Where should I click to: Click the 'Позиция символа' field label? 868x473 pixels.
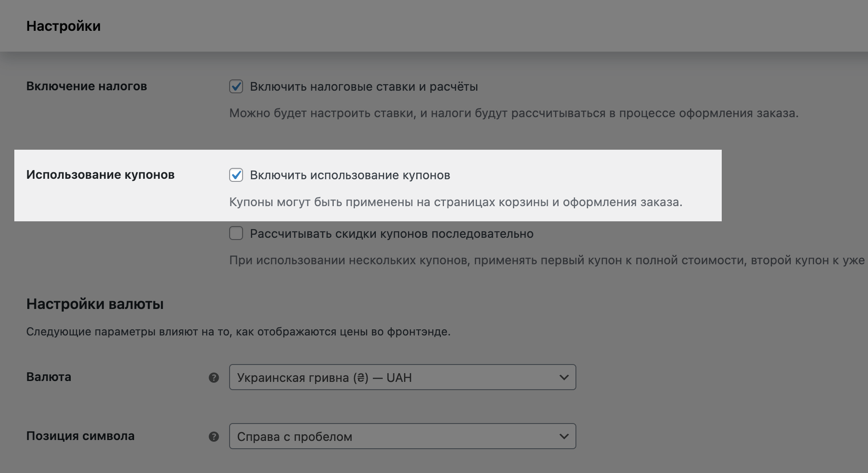tap(80, 436)
